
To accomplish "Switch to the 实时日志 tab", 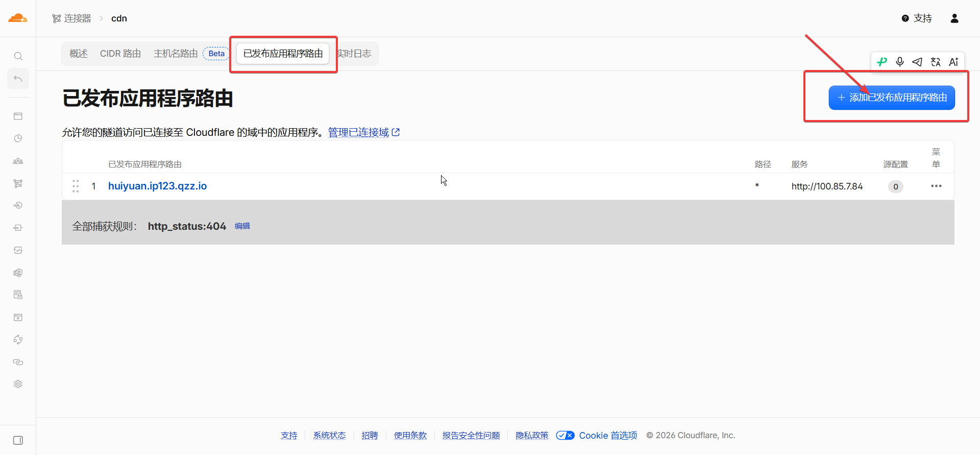I will 354,54.
